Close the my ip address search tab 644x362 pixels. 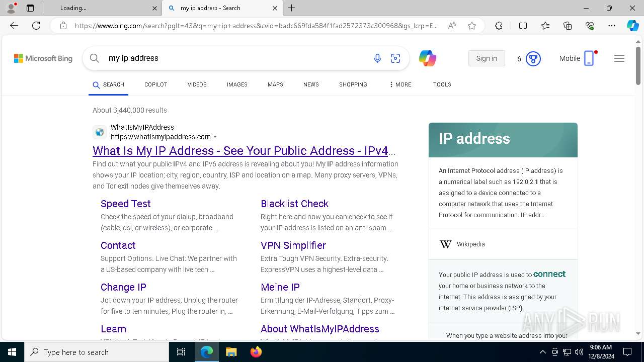[x=275, y=8]
